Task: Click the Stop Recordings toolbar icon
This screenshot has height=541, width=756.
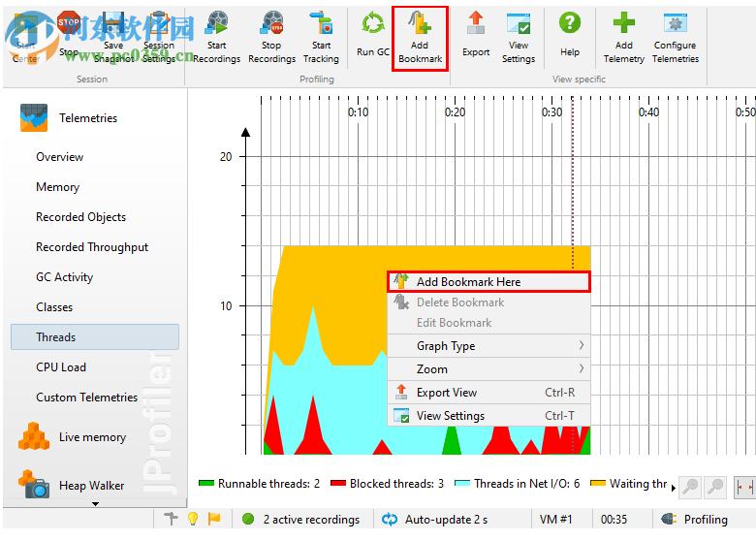Action: [271, 22]
